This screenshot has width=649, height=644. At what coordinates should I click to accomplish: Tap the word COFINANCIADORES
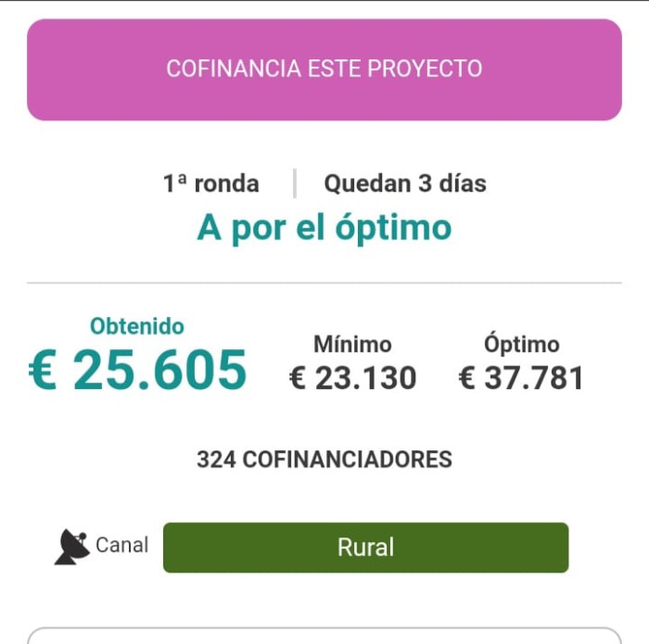click(345, 459)
